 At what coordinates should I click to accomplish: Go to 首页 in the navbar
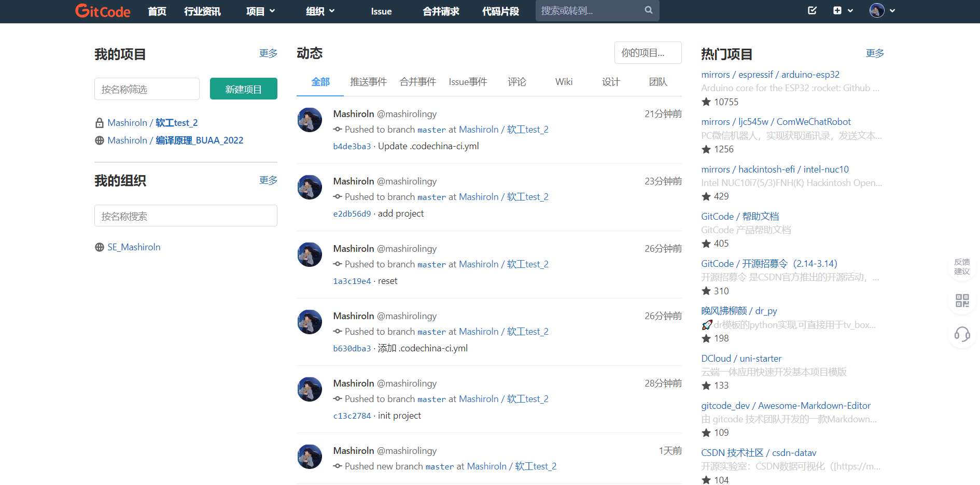tap(157, 11)
